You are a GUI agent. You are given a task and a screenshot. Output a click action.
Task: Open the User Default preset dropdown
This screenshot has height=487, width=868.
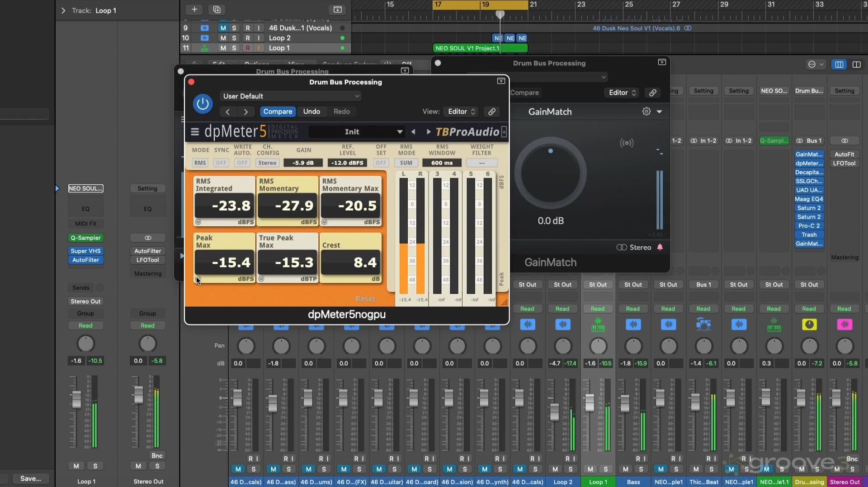(291, 96)
